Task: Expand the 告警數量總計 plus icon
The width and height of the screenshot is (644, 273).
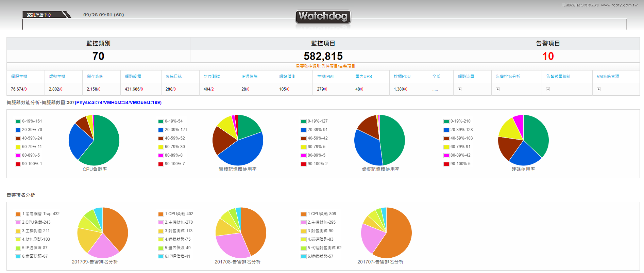Action: [548, 89]
